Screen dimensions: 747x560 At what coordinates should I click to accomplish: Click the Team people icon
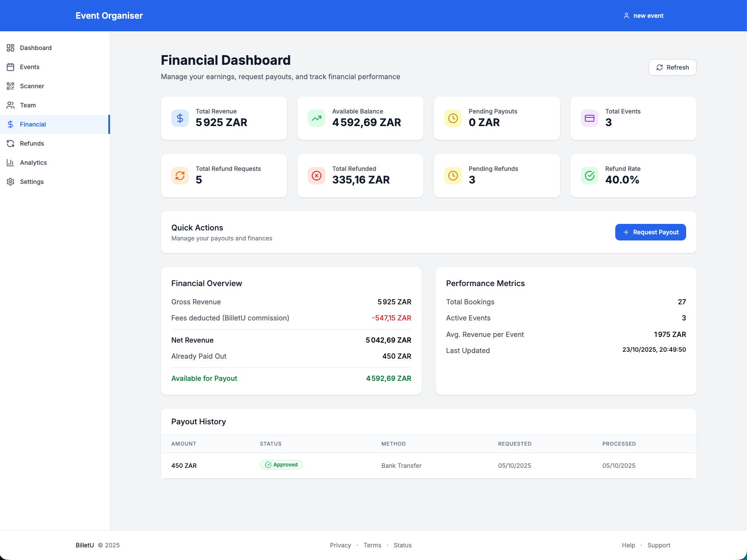[10, 105]
